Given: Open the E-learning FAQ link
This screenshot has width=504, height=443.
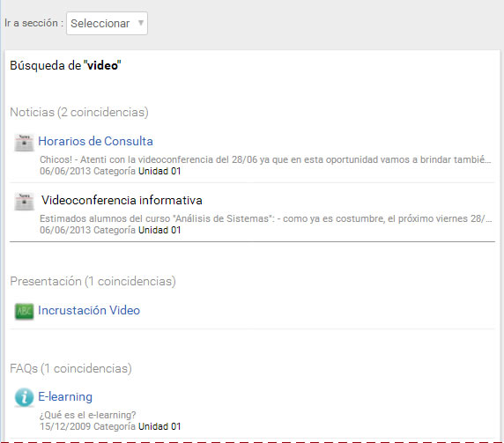Looking at the screenshot, I should tap(65, 396).
